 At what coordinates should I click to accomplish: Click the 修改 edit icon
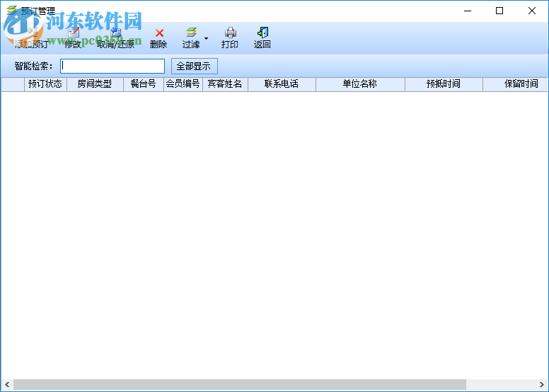(74, 33)
